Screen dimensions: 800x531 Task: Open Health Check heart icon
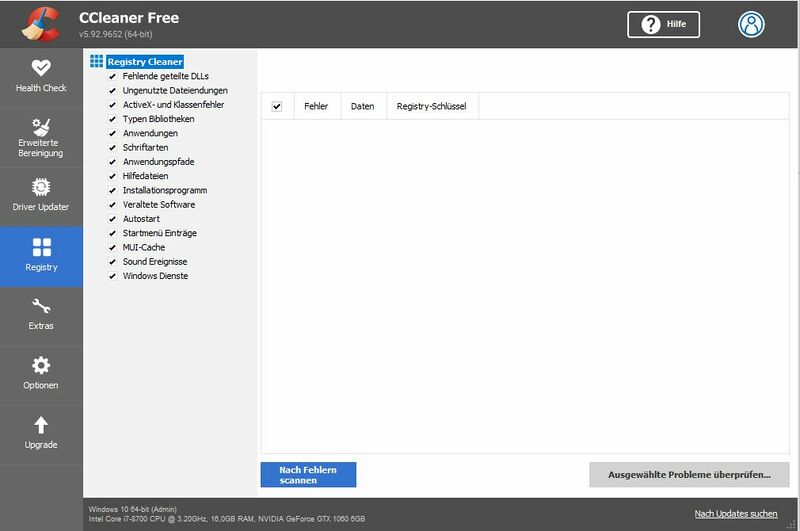click(41, 67)
